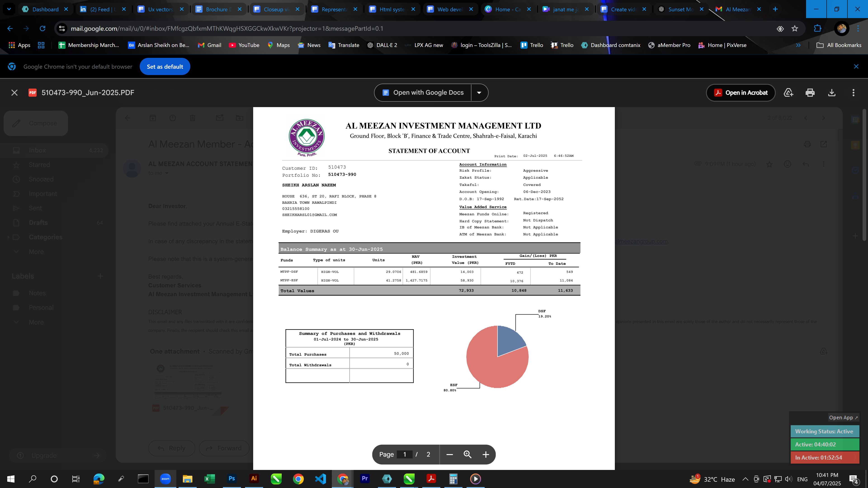
Task: Bookmark this page with the star icon
Action: tap(795, 29)
